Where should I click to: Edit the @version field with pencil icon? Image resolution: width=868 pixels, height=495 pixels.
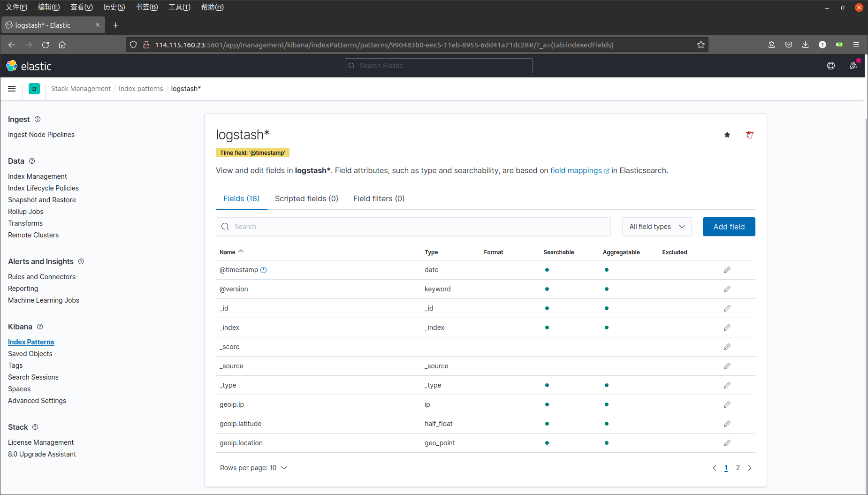pyautogui.click(x=727, y=289)
